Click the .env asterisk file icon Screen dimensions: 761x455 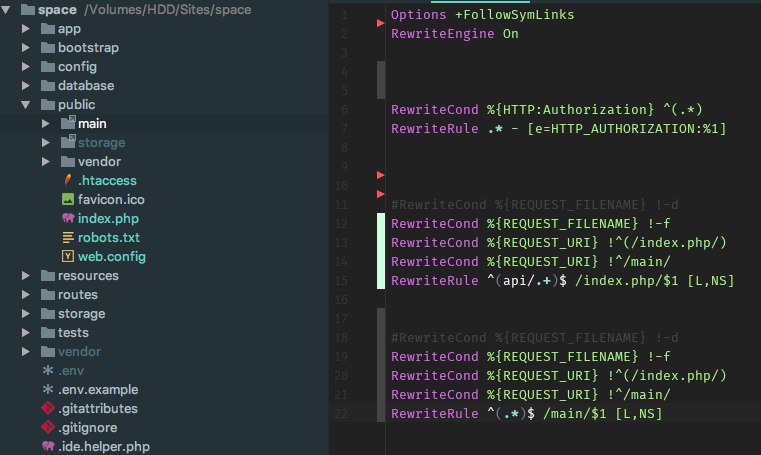click(x=48, y=370)
